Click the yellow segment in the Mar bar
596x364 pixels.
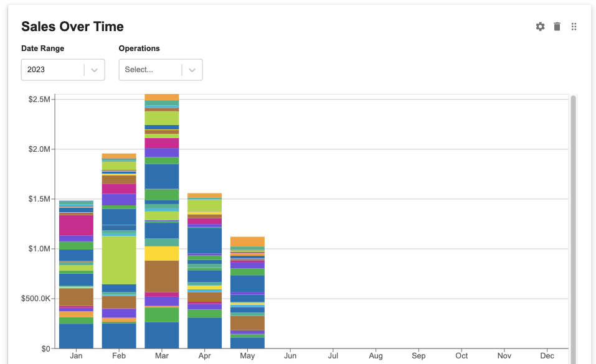coord(161,253)
